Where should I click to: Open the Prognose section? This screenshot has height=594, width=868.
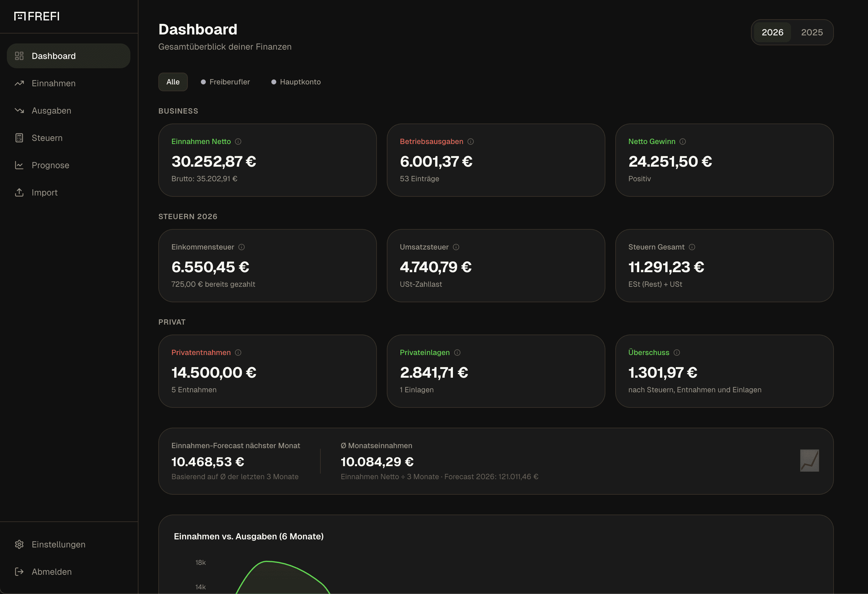50,165
